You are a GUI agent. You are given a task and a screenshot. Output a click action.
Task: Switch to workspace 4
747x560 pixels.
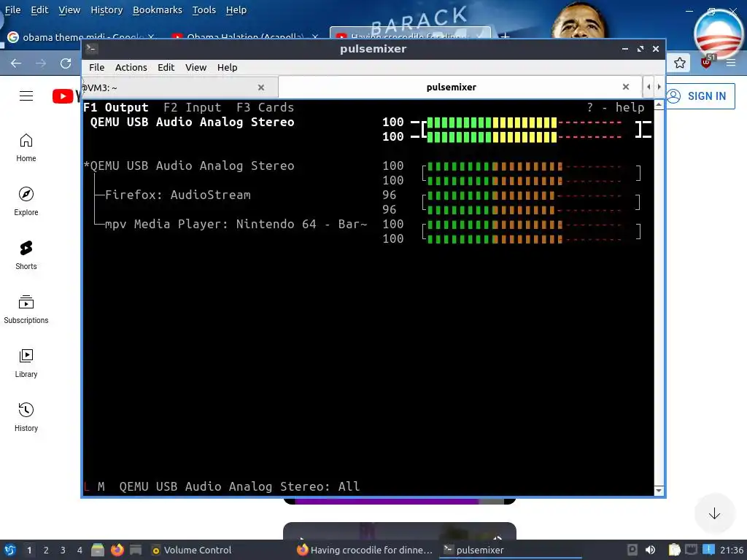80,551
